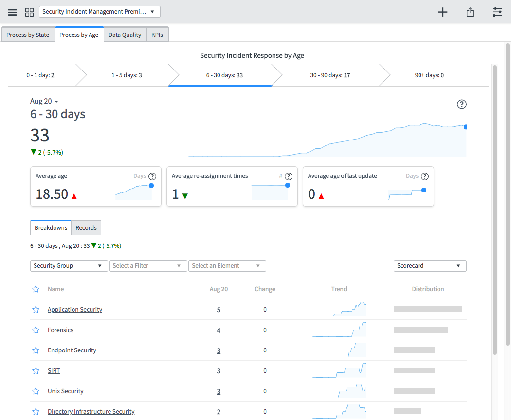Favorite the Unix Security row star
The height and width of the screenshot is (420, 511).
pyautogui.click(x=36, y=391)
